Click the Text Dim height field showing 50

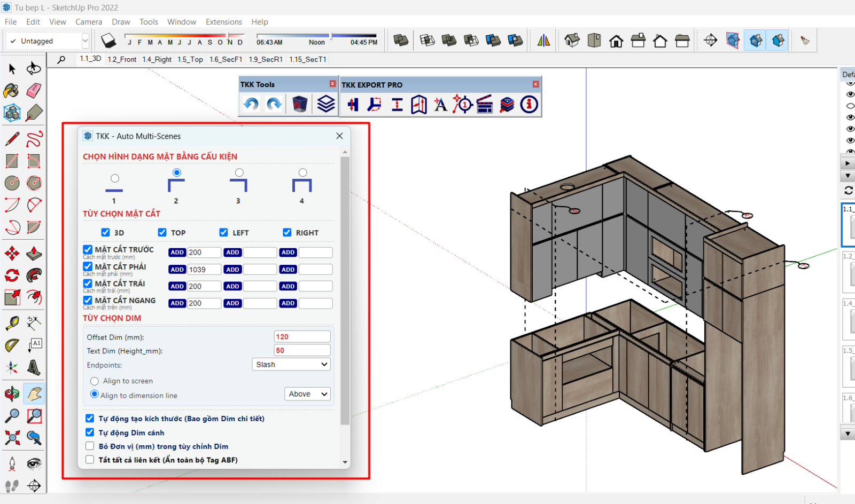pos(302,350)
